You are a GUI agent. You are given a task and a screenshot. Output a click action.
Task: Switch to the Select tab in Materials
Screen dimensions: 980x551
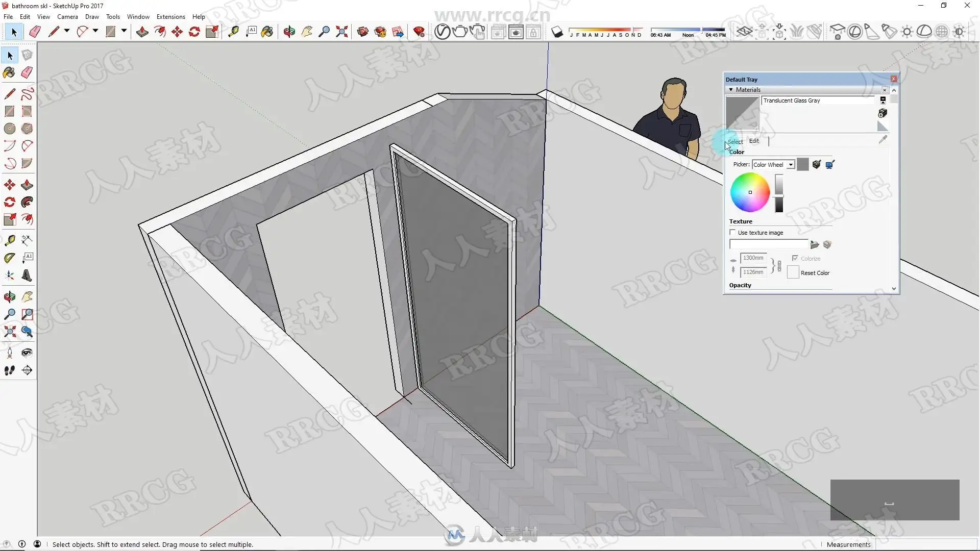point(736,141)
